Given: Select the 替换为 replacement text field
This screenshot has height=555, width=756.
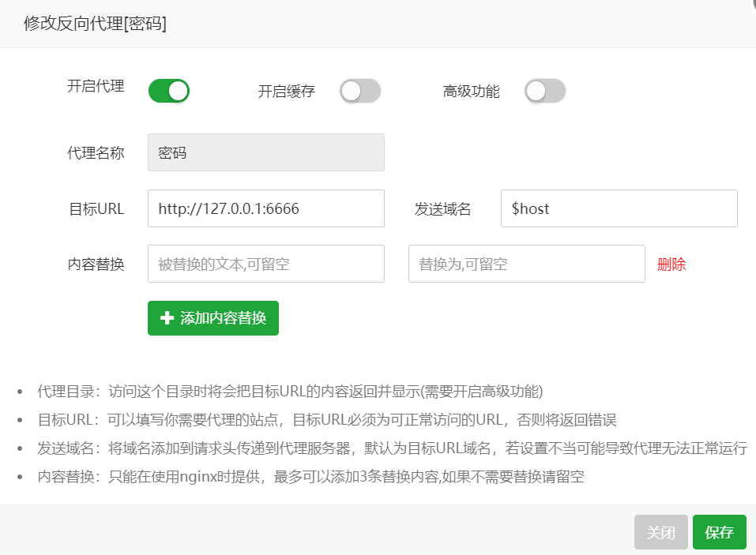Looking at the screenshot, I should tap(526, 264).
